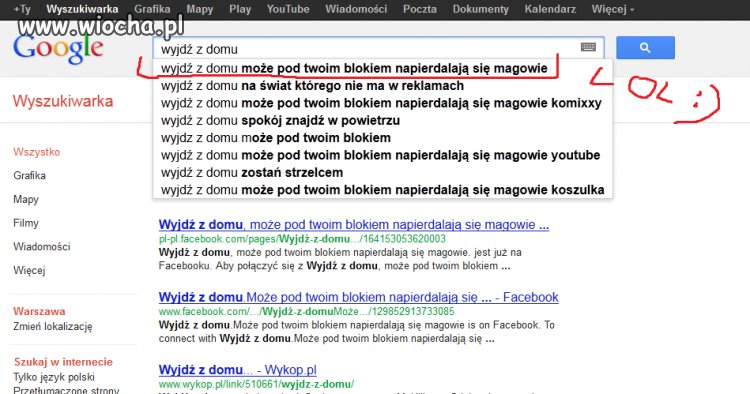The image size is (750, 394).
Task: Choose suggestion 'wyjdź z domu zostań strzelcem'
Action: click(382, 172)
